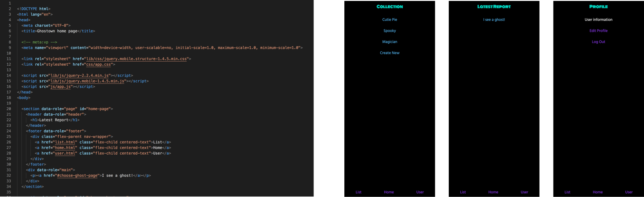This screenshot has width=644, height=197.
Task: Open the Edit Profile link
Action: [x=598, y=31]
